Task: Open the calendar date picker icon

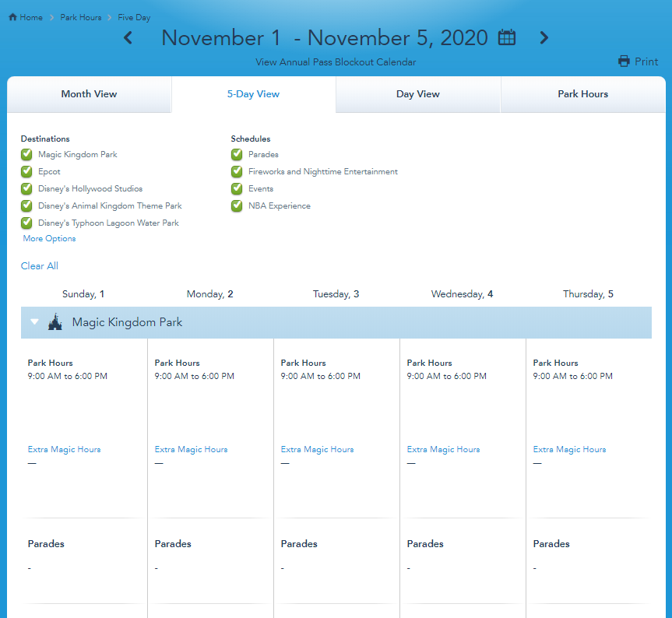Action: (507, 37)
